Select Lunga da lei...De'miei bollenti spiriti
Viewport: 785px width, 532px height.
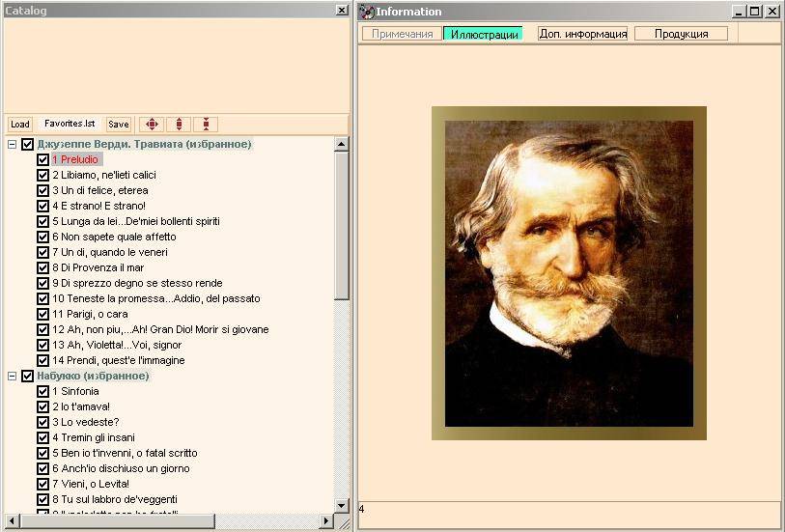point(136,221)
